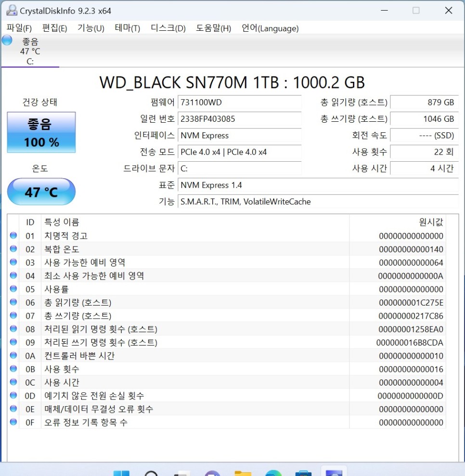Click the 일련 번호 serial number field

tap(239, 119)
